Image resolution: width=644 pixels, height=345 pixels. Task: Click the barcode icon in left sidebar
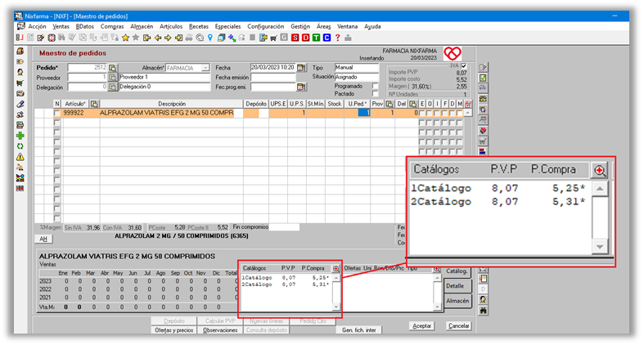(x=20, y=189)
